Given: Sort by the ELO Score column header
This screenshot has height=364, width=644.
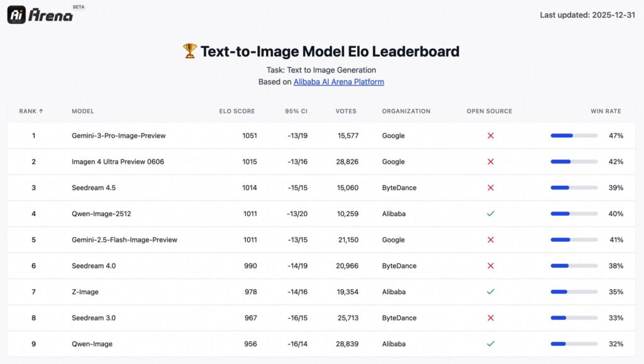Looking at the screenshot, I should (x=236, y=111).
